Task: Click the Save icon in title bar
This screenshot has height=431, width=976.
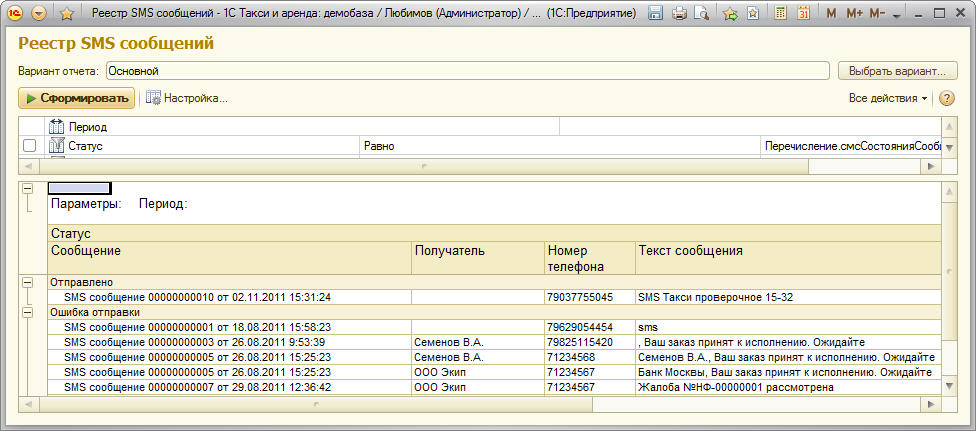Action: 656,14
